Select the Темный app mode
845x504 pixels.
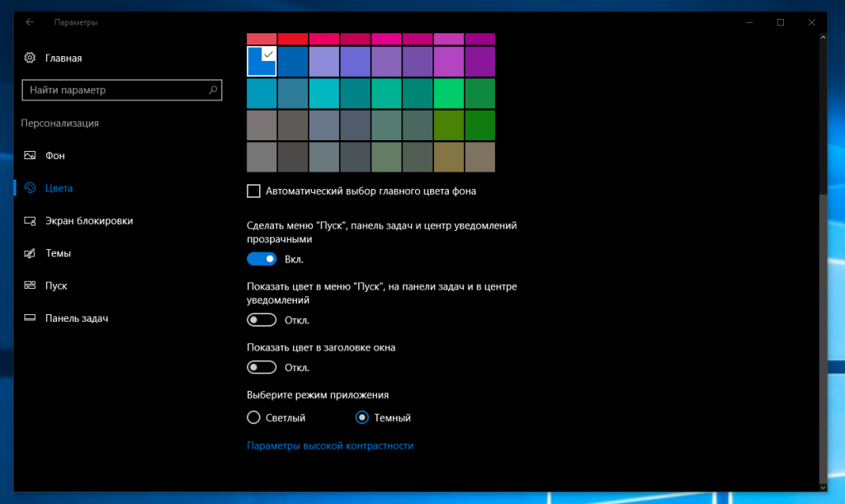[x=361, y=417]
